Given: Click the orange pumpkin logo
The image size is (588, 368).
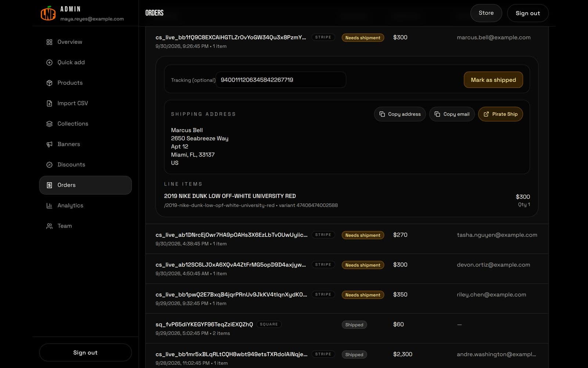Looking at the screenshot, I should click(x=48, y=13).
